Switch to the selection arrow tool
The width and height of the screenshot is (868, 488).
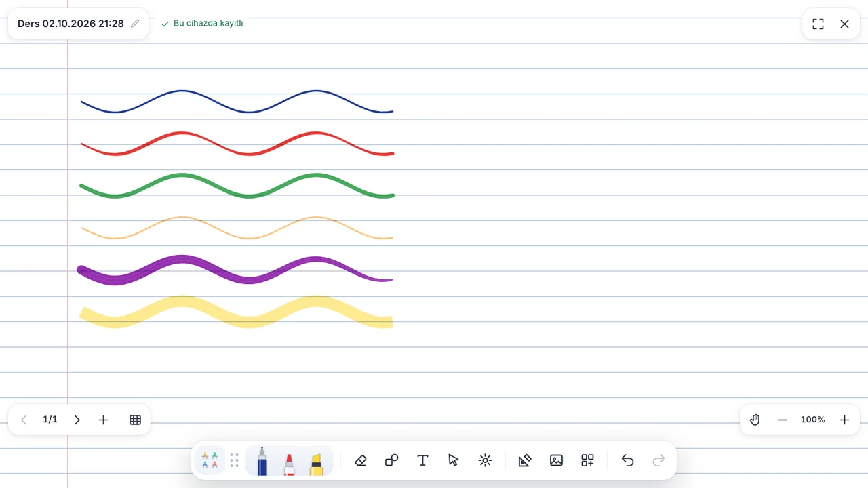click(454, 461)
